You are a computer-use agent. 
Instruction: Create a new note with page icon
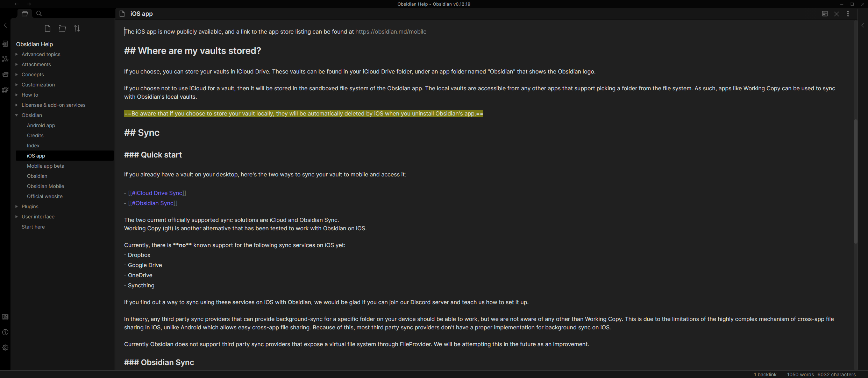(48, 28)
